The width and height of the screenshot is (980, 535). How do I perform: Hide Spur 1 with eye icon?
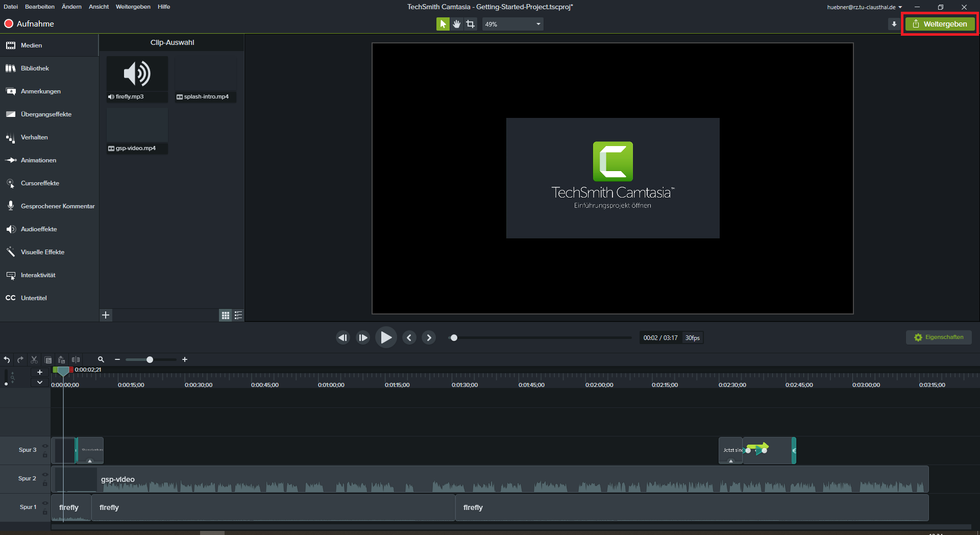[45, 503]
